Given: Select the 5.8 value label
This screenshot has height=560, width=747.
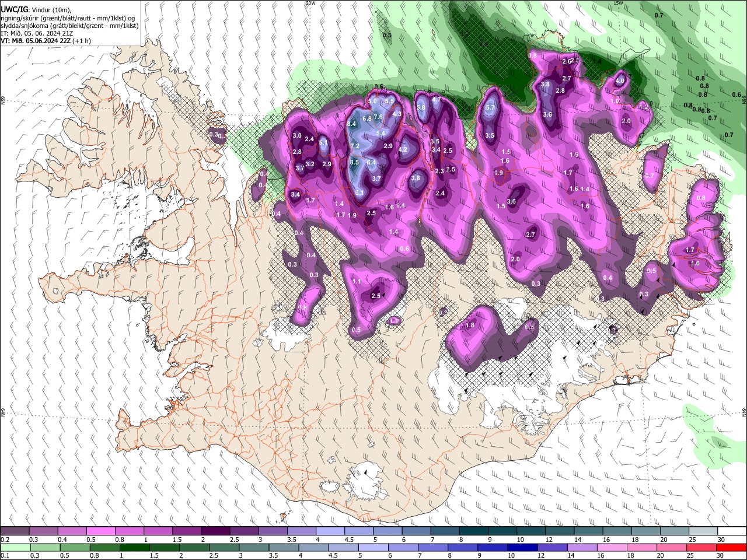Looking at the screenshot, I should [x=421, y=108].
